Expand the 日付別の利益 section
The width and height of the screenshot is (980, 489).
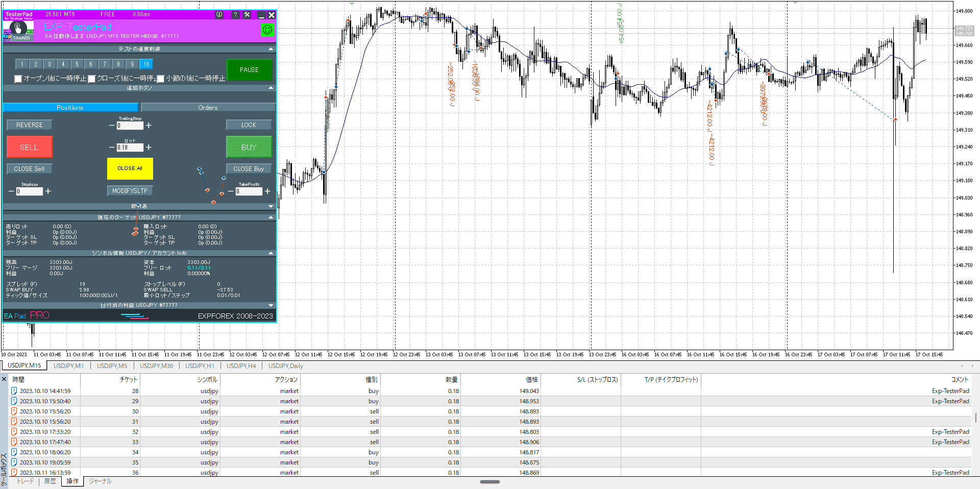point(271,305)
